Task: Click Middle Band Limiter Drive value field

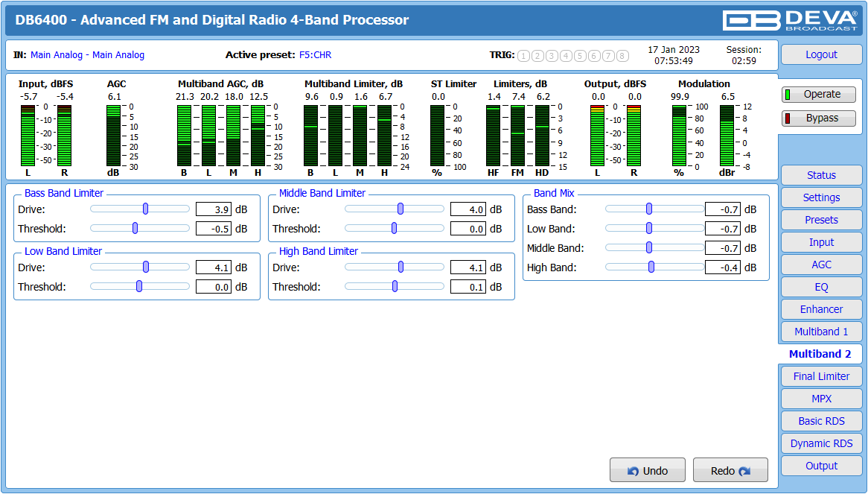Action: tap(468, 209)
